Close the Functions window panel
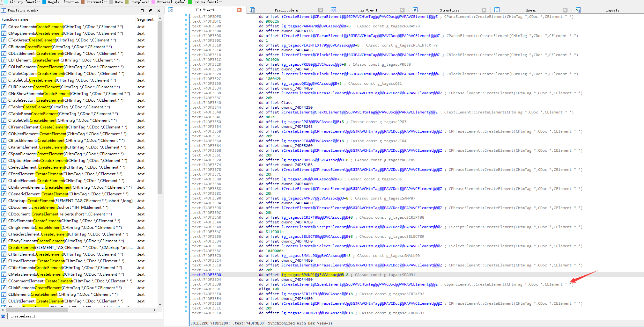Image resolution: width=644 pixels, height=327 pixels. [x=159, y=11]
